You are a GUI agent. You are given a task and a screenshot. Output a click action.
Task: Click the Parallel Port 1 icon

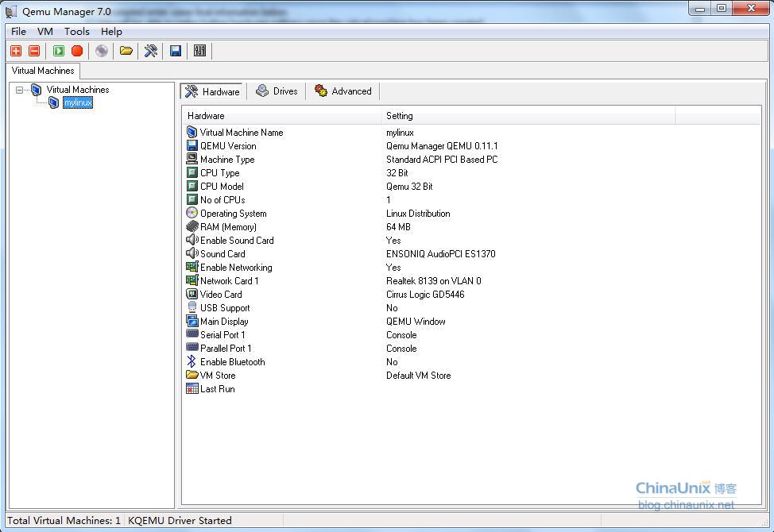click(192, 348)
